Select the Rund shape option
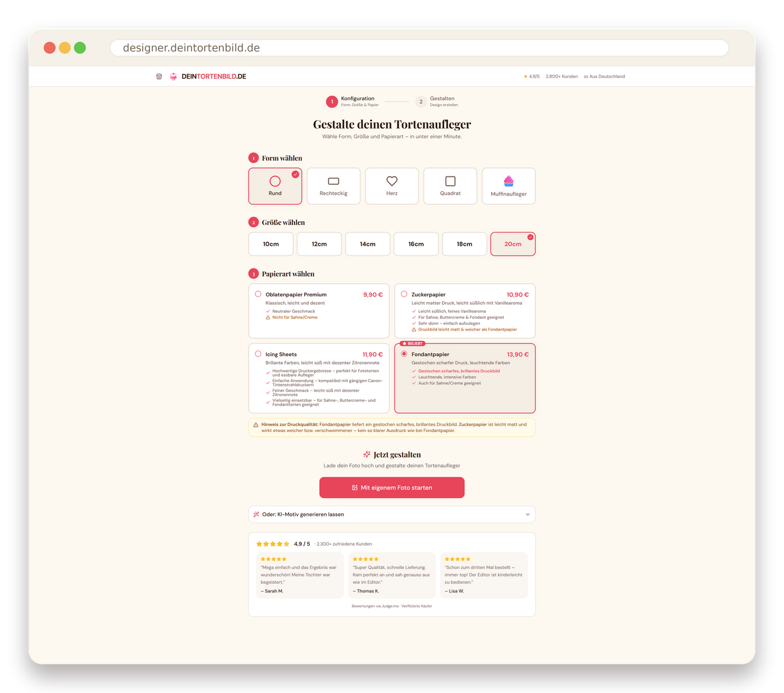This screenshot has width=784, height=693. (275, 186)
